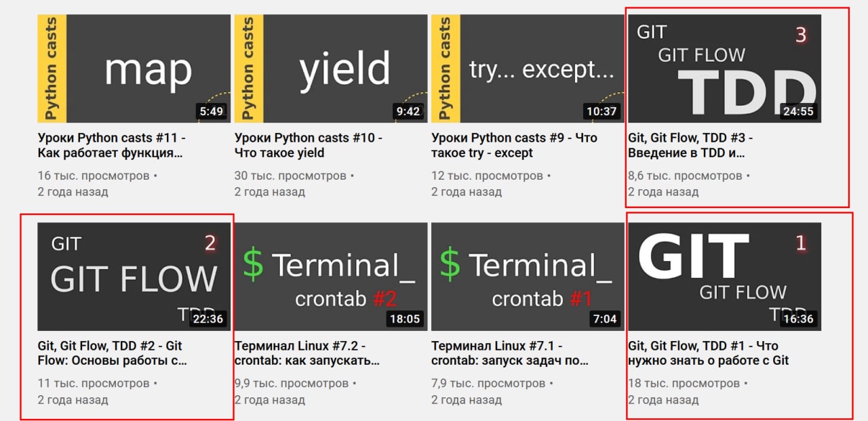Open the GIT FLOW #2 video thumbnail

(134, 277)
